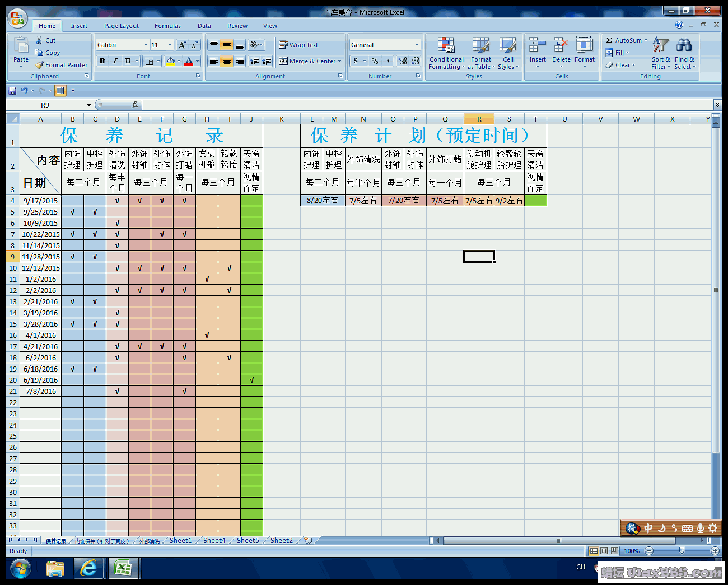728x585 pixels.
Task: Click the Save icon in quick access toolbar
Action: (x=12, y=90)
